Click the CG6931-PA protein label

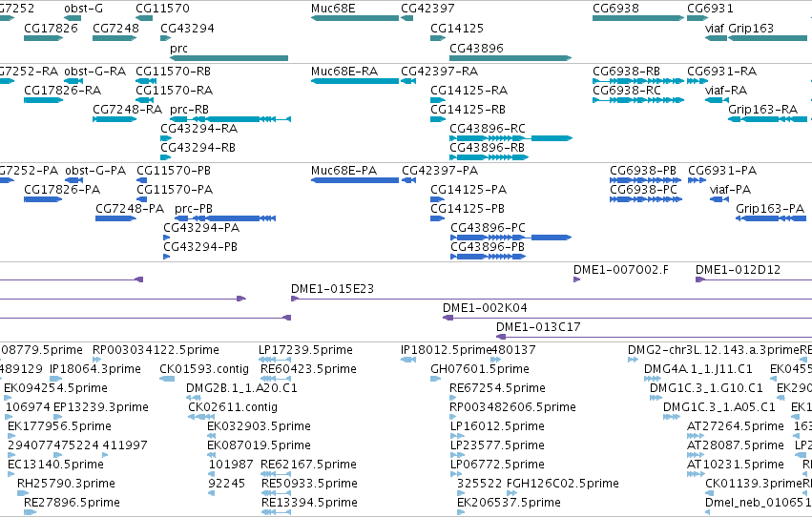722,171
